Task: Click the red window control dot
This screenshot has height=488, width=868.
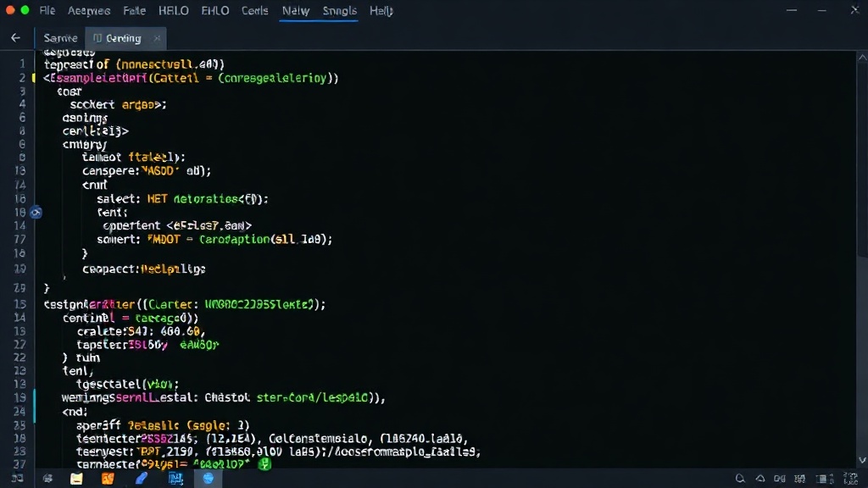Action: tap(10, 10)
